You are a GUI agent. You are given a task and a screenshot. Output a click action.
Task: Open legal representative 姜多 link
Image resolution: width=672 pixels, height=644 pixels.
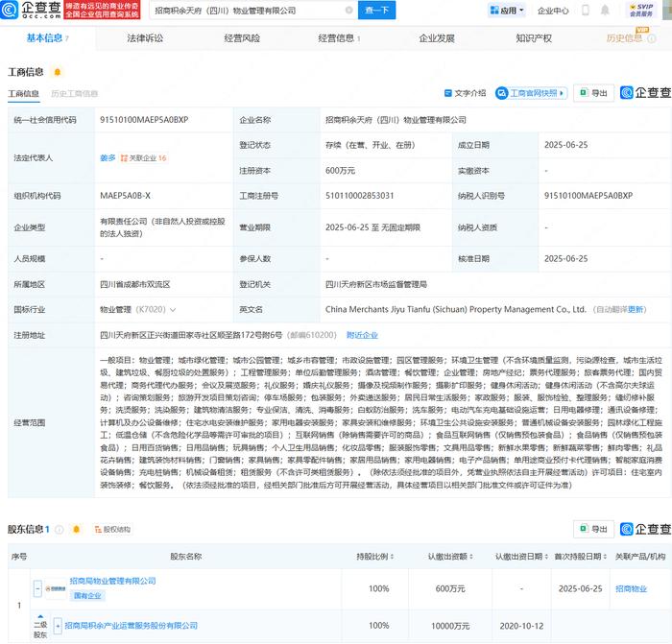pos(108,158)
